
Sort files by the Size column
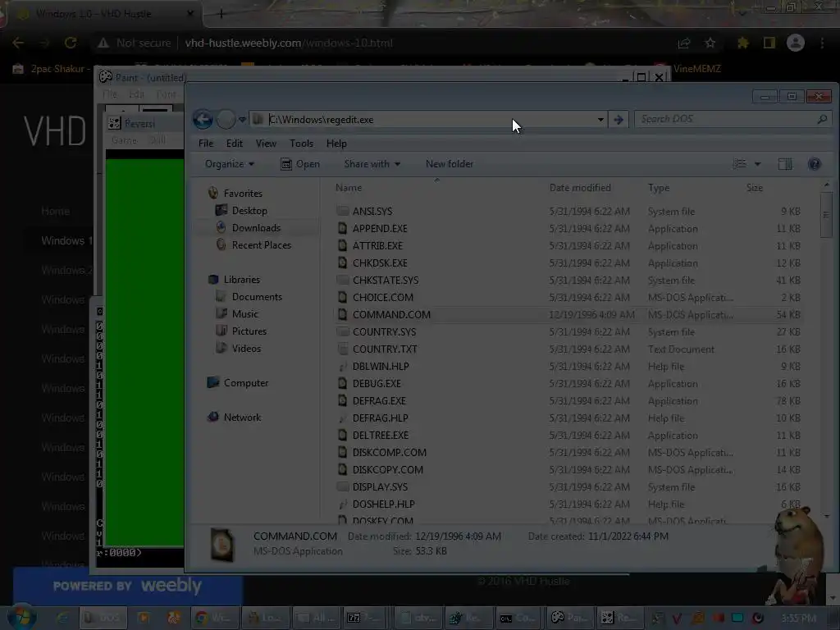[x=754, y=188]
